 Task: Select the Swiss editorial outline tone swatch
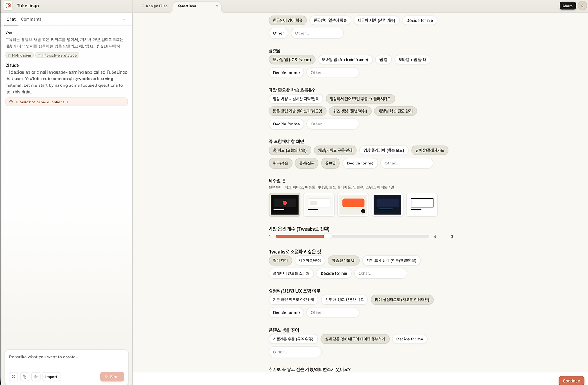[422, 205]
